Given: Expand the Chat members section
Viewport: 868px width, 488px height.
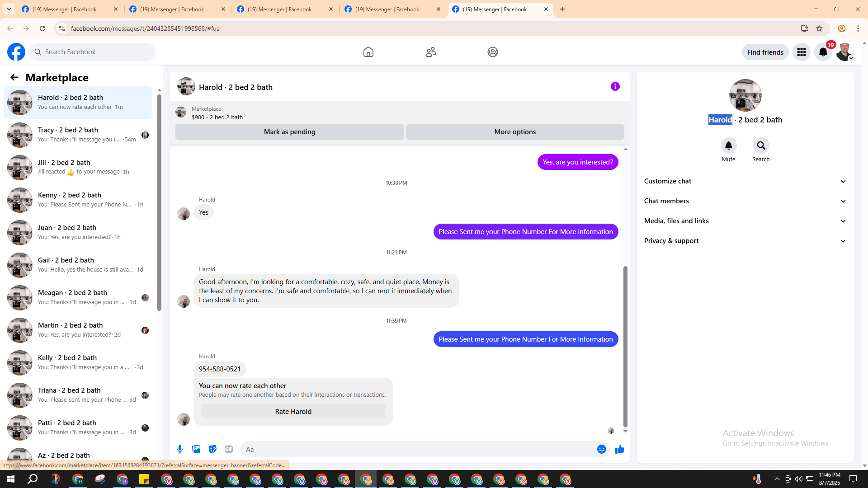Looking at the screenshot, I should 745,201.
